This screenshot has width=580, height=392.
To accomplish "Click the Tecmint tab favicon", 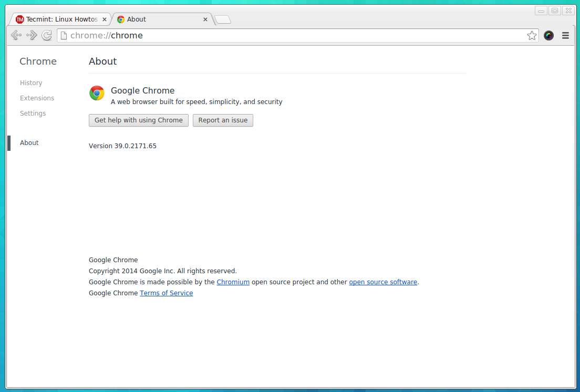I will (x=20, y=19).
